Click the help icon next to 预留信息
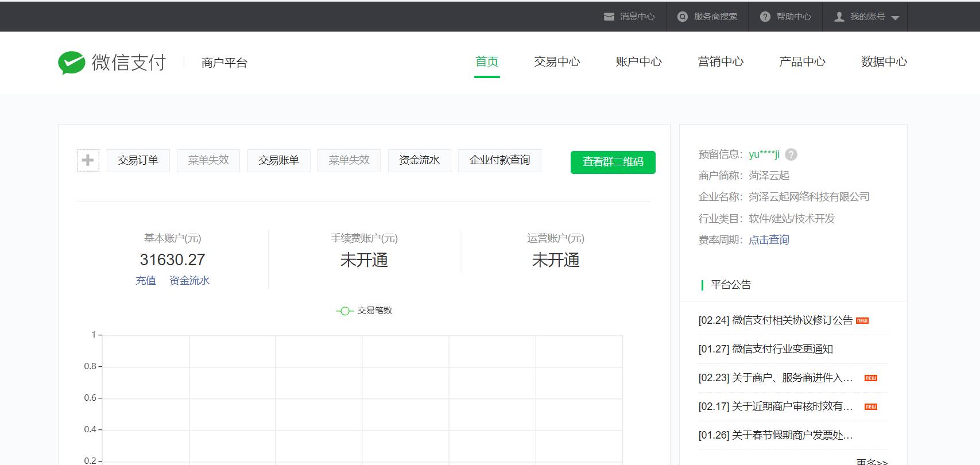Screen dimensions: 980x465 [791, 154]
